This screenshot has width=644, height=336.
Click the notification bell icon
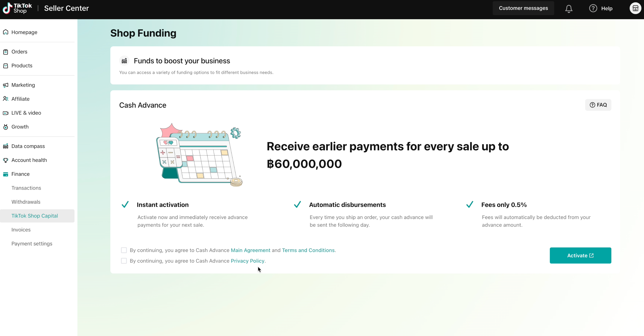click(x=569, y=9)
